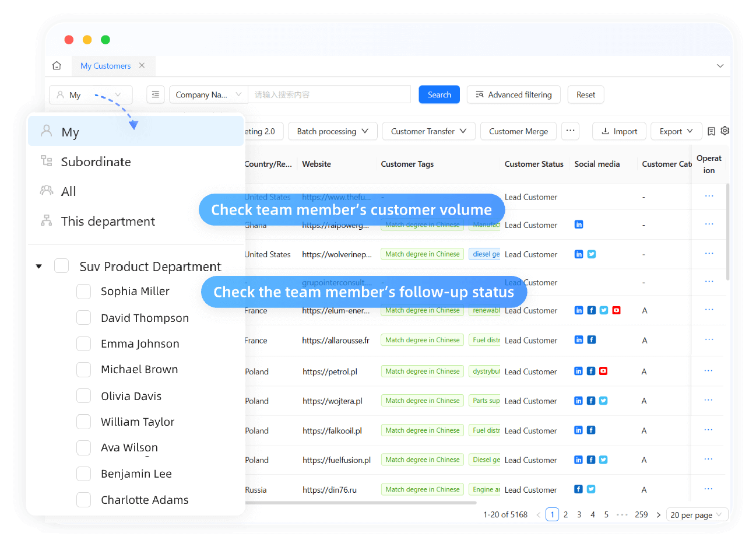Check the Sophia Miller checkbox

tap(83, 291)
